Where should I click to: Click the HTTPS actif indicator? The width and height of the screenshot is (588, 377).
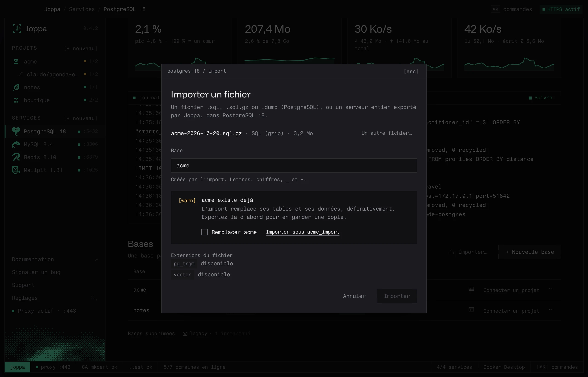point(561,9)
